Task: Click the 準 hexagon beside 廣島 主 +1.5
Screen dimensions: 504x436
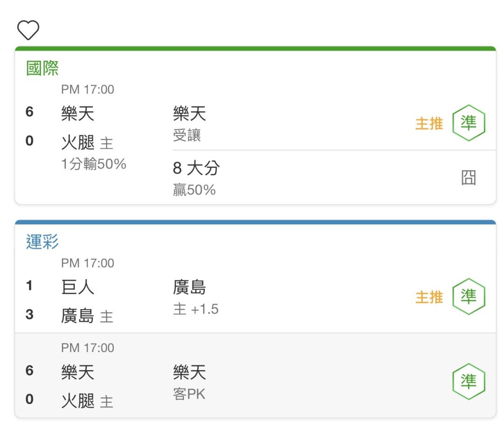Action: pos(469,296)
